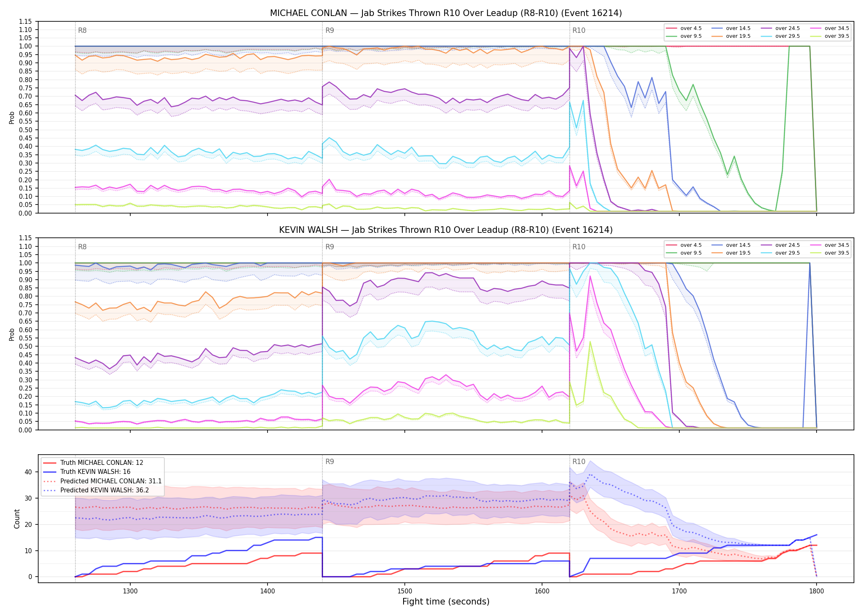
Task: Select 'over 39.5' in the Conlan chart legend
Action: [x=830, y=36]
